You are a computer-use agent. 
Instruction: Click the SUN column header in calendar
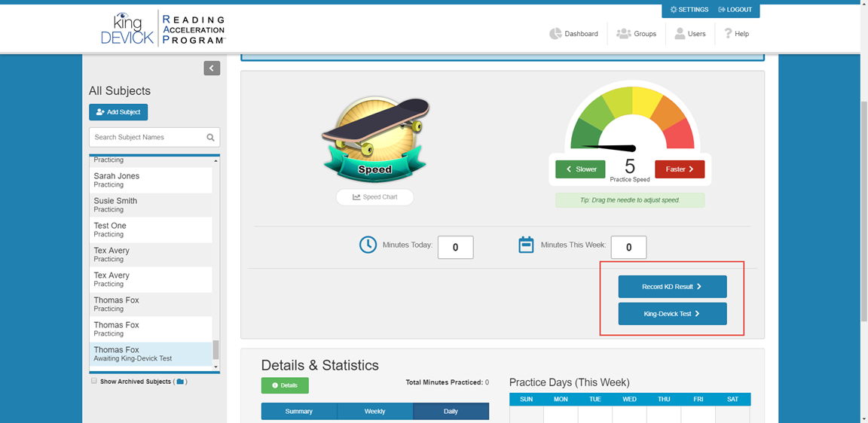527,399
